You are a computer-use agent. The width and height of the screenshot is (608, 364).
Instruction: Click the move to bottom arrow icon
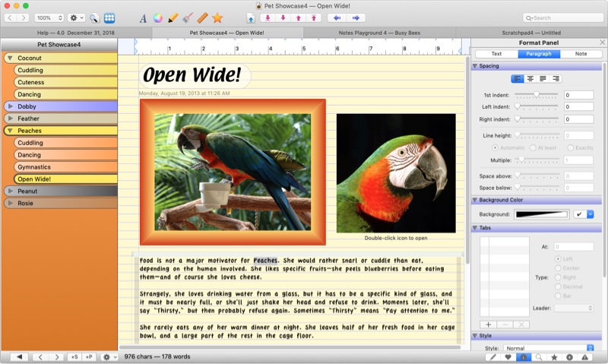268,17
